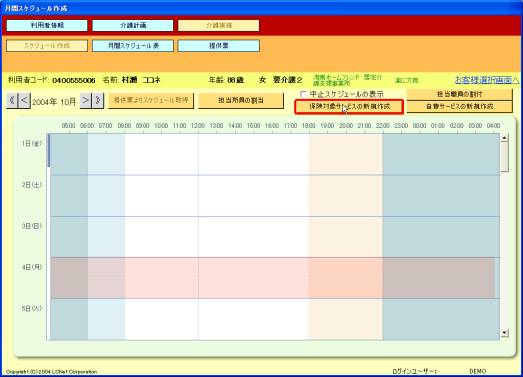Screen dimensions: 523x377
Task: Click 保険対象サービスの新規作成 button
Action: (349, 107)
